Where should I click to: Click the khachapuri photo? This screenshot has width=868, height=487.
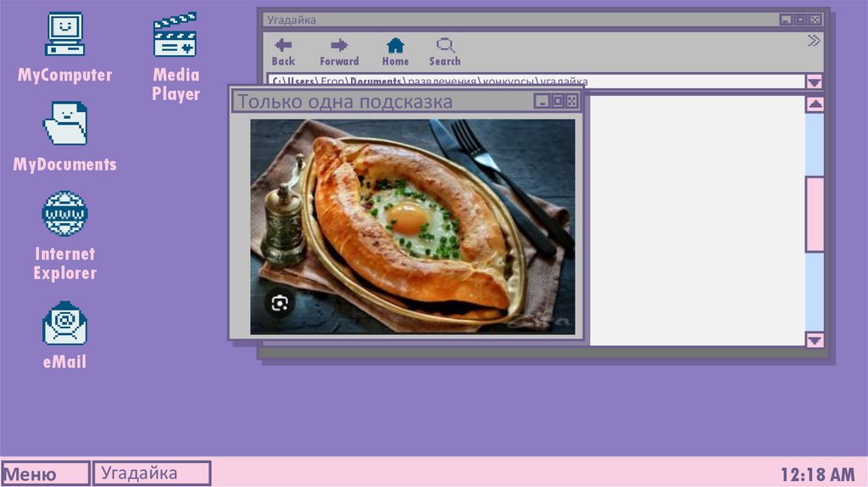[413, 227]
